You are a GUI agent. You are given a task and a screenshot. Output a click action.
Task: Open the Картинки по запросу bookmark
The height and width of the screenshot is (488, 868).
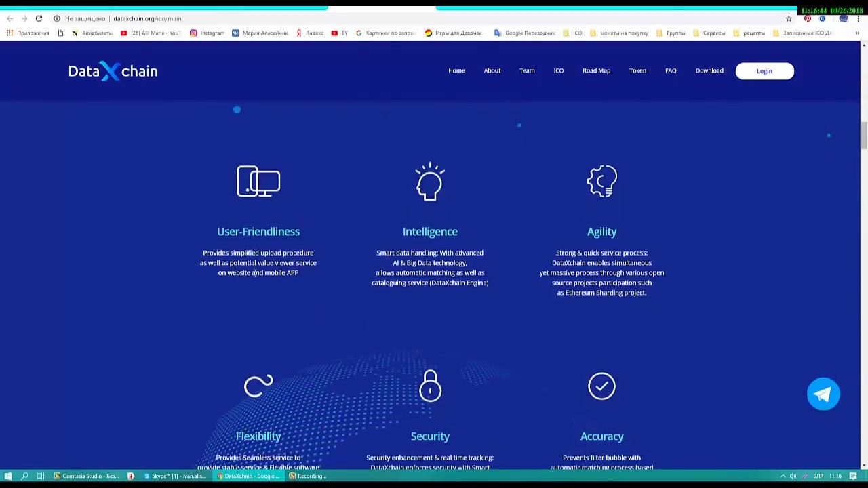click(x=386, y=33)
